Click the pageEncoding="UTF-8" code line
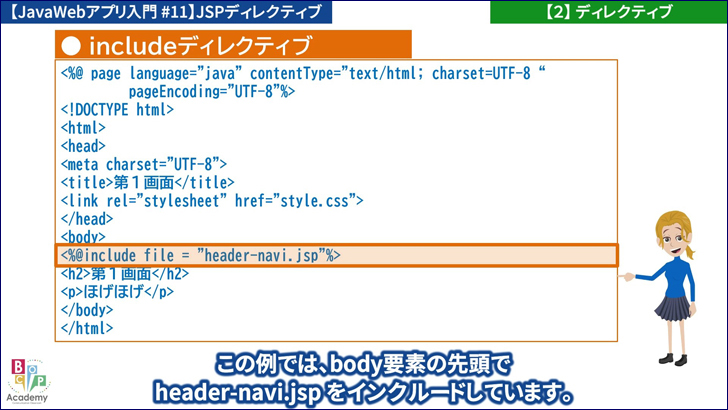The width and height of the screenshot is (728, 410). coord(212,92)
